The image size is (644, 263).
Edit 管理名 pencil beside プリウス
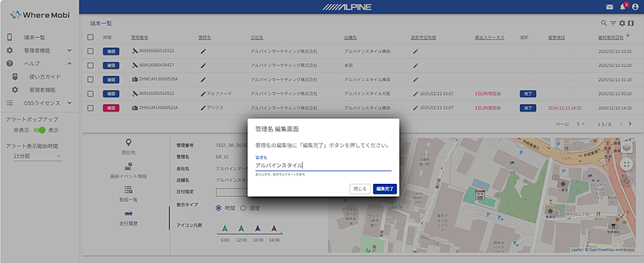pos(203,107)
